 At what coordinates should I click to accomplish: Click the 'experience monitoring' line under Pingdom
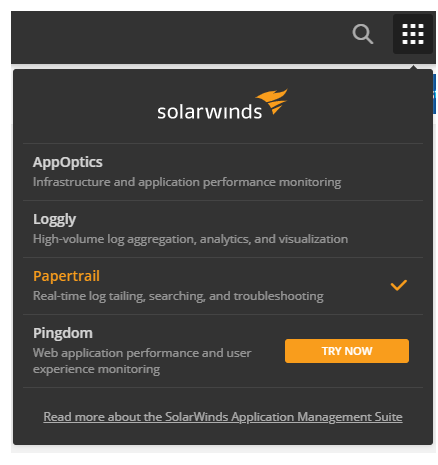(97, 369)
